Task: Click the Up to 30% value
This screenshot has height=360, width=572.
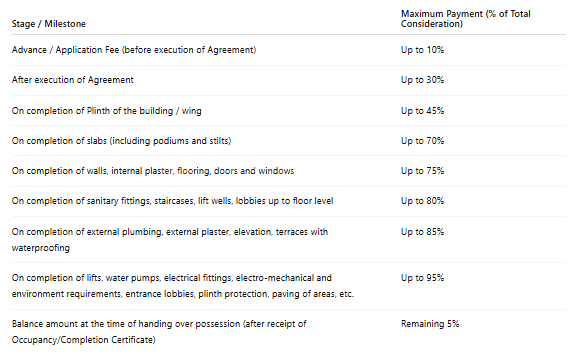Action: [422, 80]
